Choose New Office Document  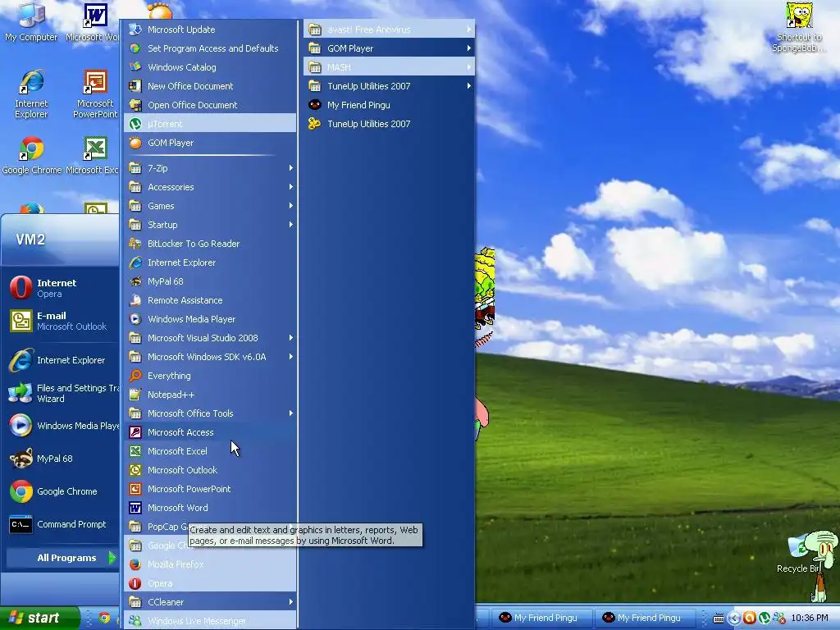point(209,85)
